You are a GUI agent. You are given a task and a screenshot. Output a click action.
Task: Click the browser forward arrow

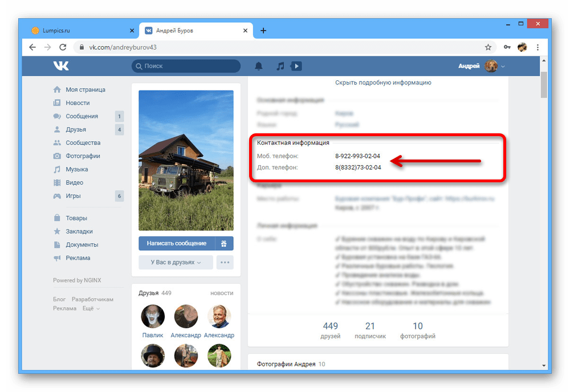tap(48, 47)
